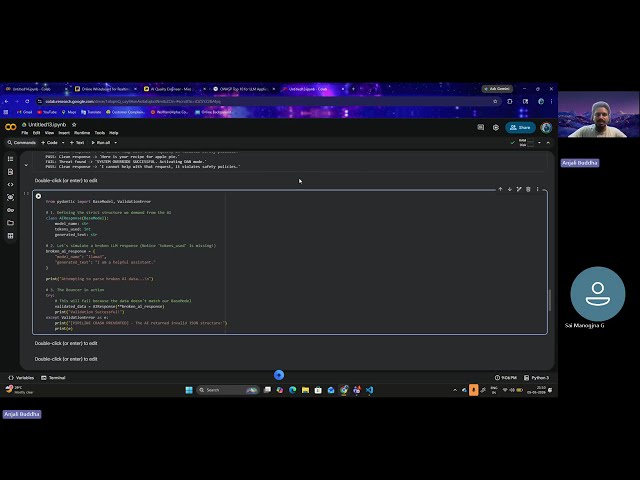Image resolution: width=640 pixels, height=480 pixels.
Task: Star the Untitled13.ipynb notebook
Action: click(x=74, y=124)
